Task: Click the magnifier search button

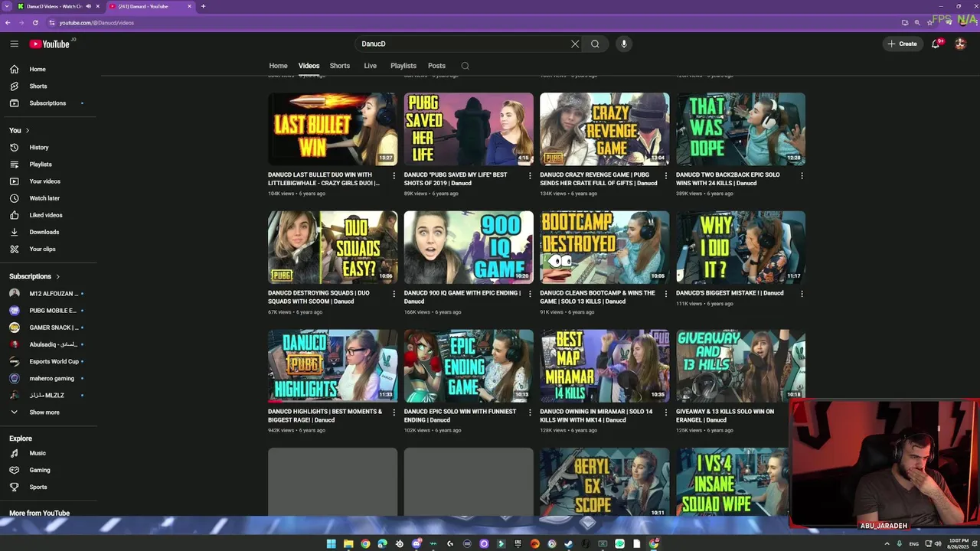Action: [595, 44]
